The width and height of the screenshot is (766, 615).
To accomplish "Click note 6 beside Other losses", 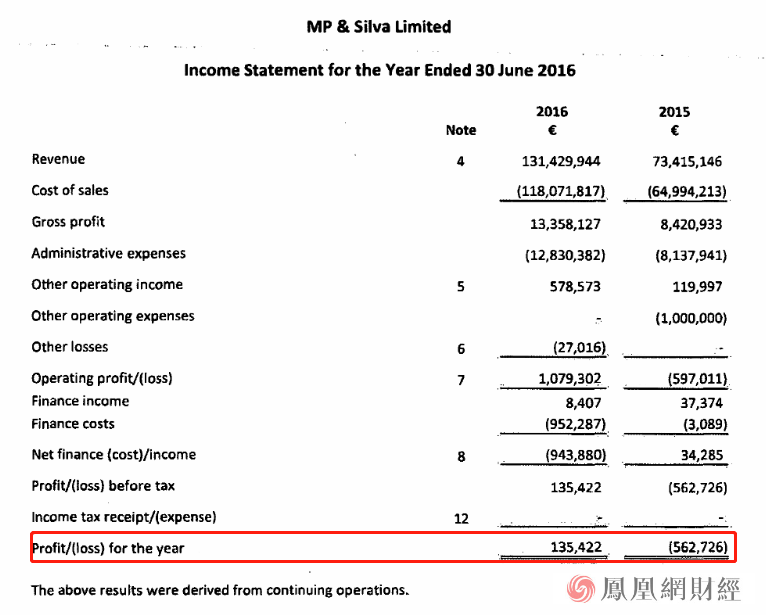I will tap(461, 349).
